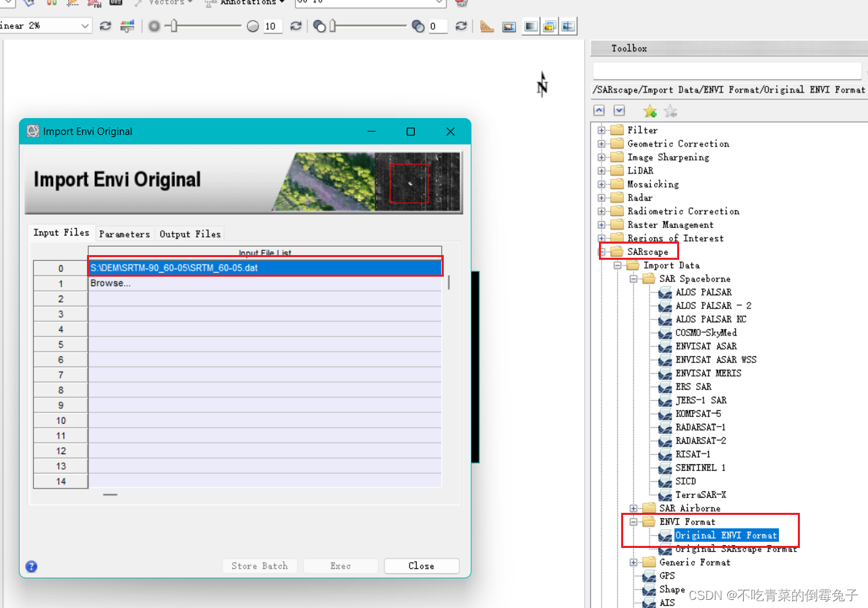Viewport: 868px width, 608px height.
Task: Open the GPS import tool
Action: pos(667,576)
